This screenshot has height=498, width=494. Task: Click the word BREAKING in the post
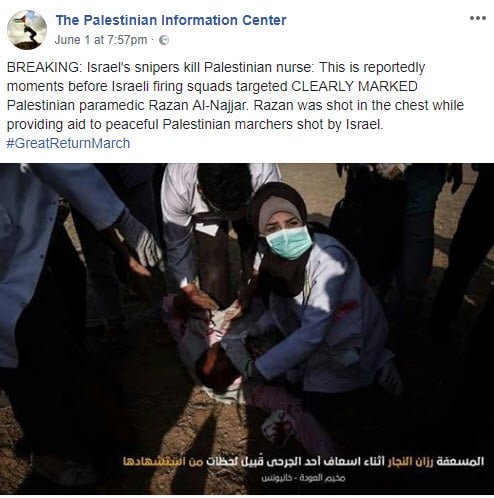pos(43,67)
